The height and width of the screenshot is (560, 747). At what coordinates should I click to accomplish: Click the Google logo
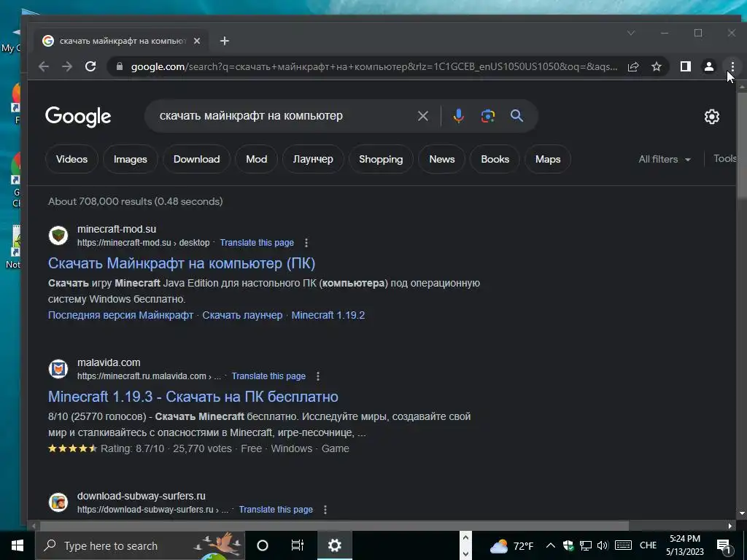78,117
